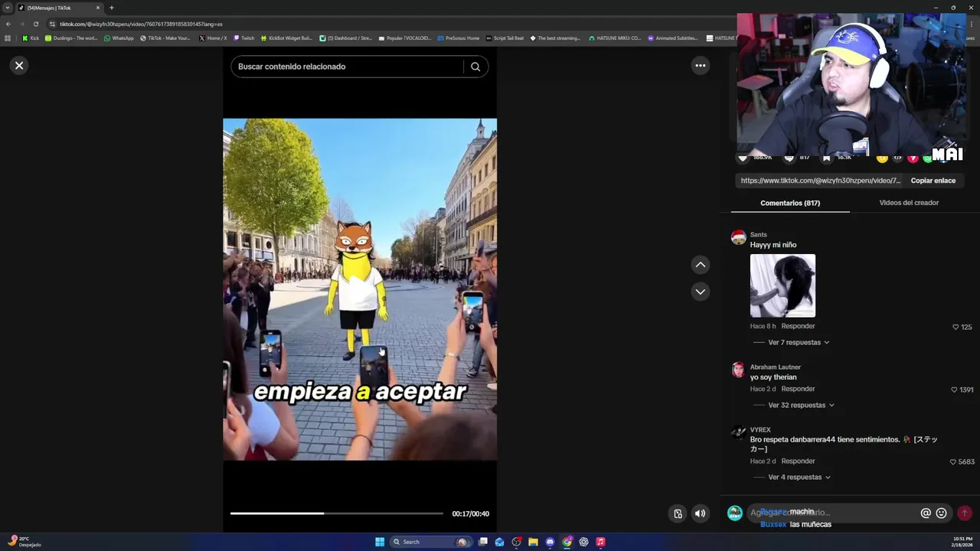Insert a mention with the @ icon
Viewport: 980px width, 551px height.
click(926, 513)
